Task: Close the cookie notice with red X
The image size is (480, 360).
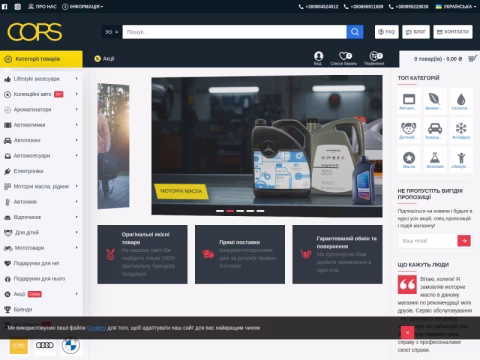Action: coord(407,332)
